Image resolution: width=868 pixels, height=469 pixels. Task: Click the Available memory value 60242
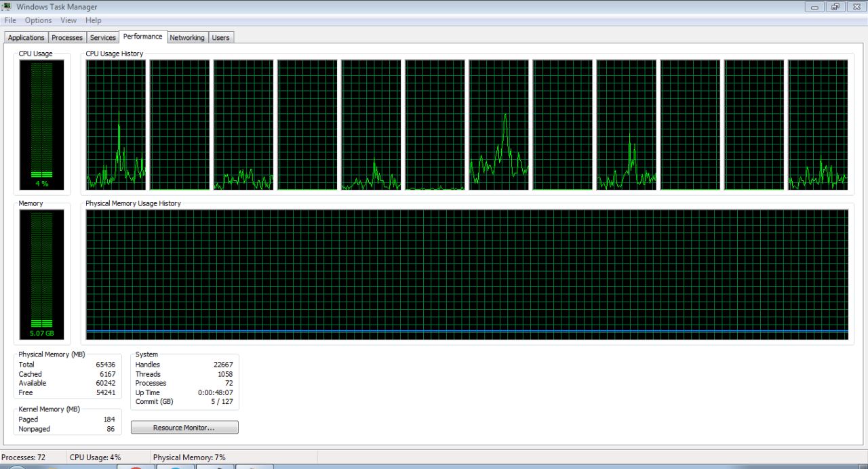click(105, 383)
